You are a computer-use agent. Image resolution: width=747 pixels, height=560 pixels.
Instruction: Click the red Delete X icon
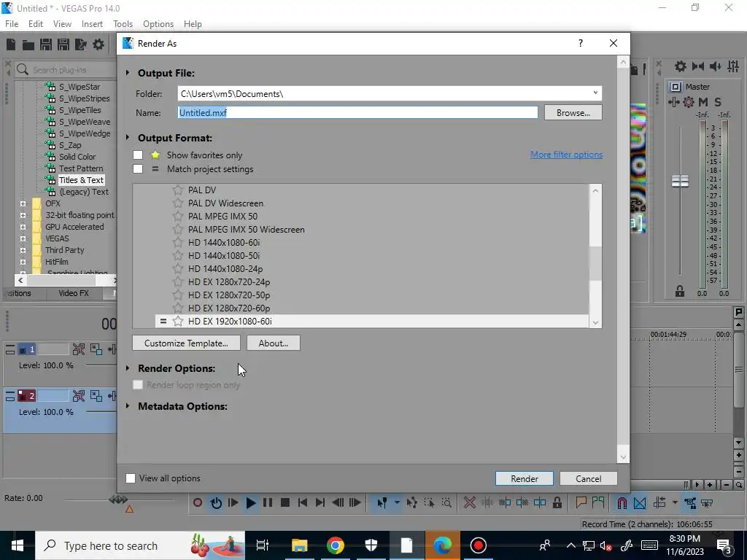coord(470,502)
